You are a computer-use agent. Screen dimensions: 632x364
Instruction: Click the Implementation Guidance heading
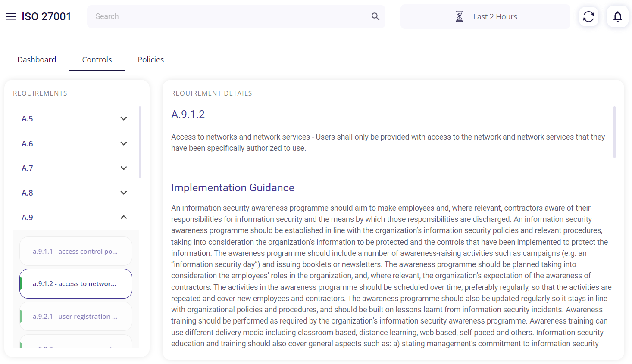point(233,188)
